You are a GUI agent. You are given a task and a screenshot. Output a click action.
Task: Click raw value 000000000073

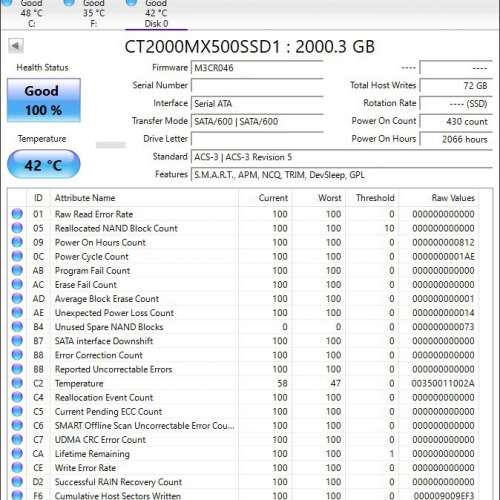tap(443, 327)
